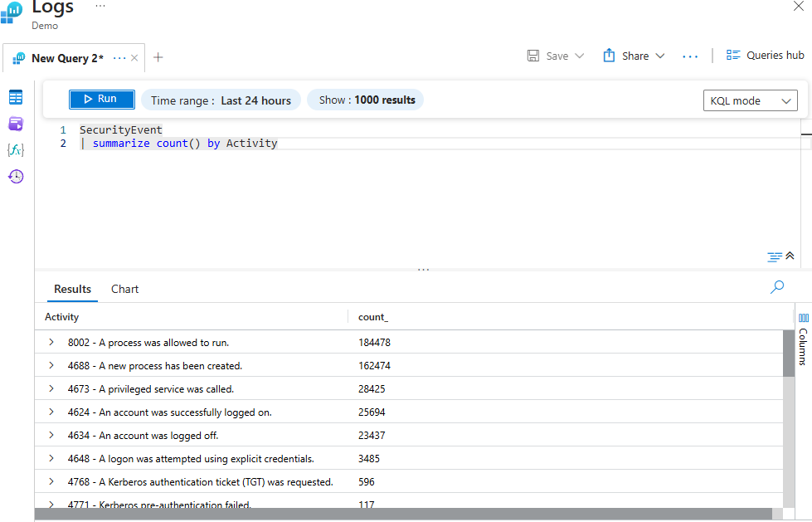Click count value 3485

[369, 459]
